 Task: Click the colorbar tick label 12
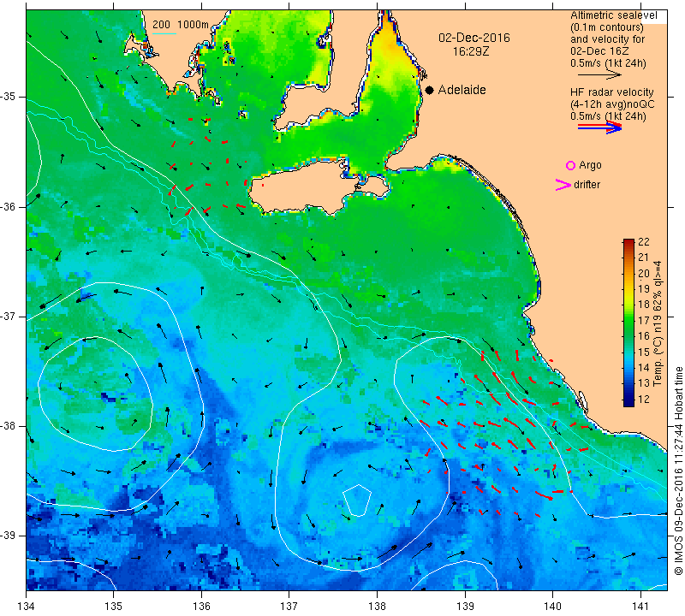(644, 399)
